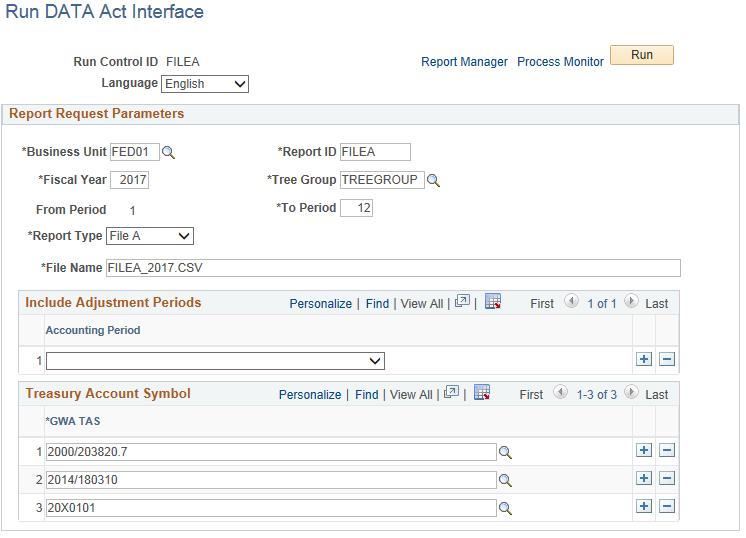This screenshot has height=538, width=746.
Task: Open the Language dropdown
Action: (205, 84)
